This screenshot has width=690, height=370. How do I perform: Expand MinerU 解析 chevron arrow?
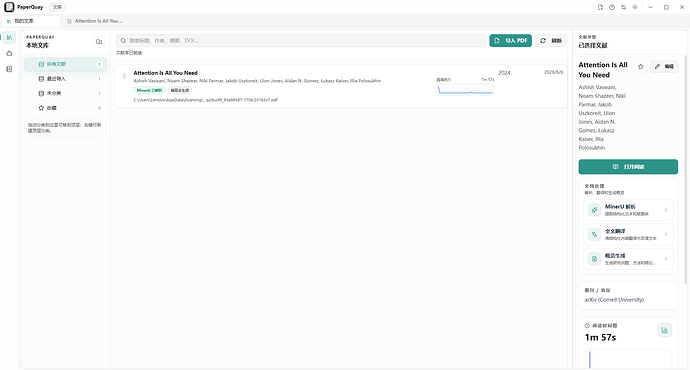[x=666, y=210]
